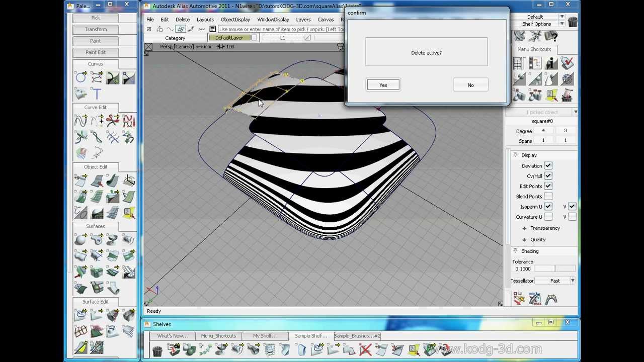This screenshot has width=644, height=362.
Task: Open the Paint Edit palette tab
Action: [x=96, y=52]
